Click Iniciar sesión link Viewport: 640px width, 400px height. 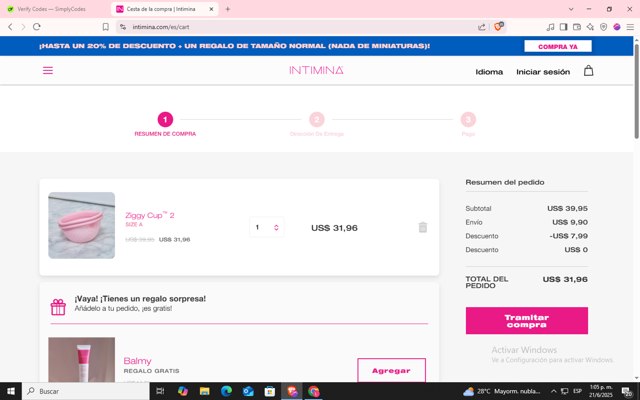(543, 72)
